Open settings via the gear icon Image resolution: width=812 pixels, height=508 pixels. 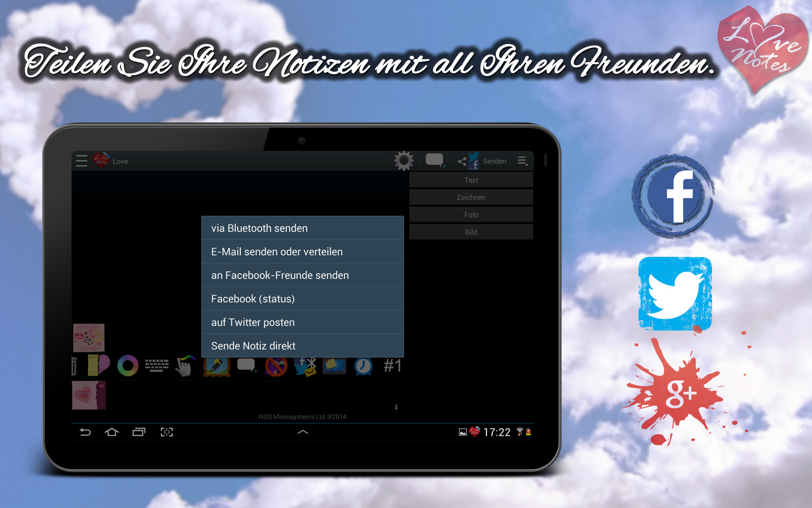coord(404,161)
